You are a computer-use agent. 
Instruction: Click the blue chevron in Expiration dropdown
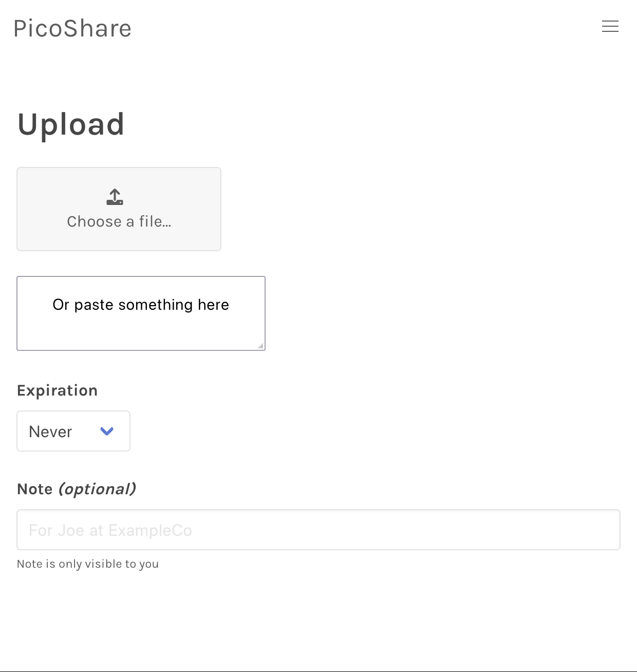click(x=107, y=431)
